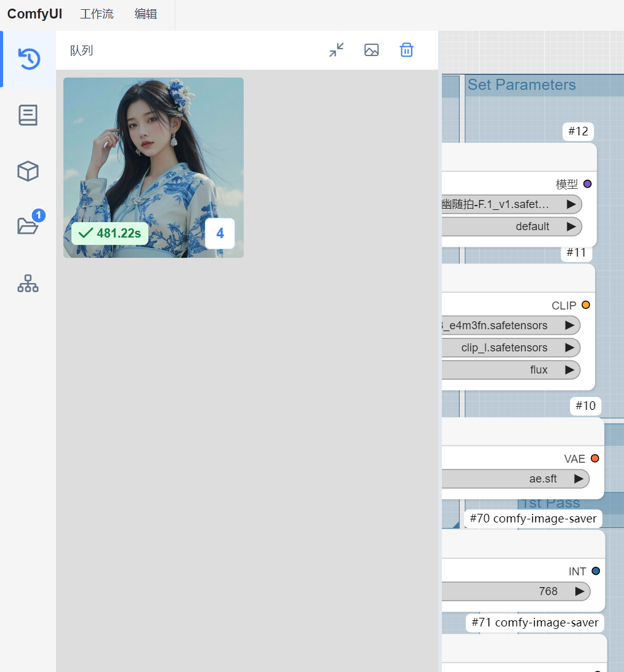
Task: Open the 编辑 menu
Action: point(145,14)
